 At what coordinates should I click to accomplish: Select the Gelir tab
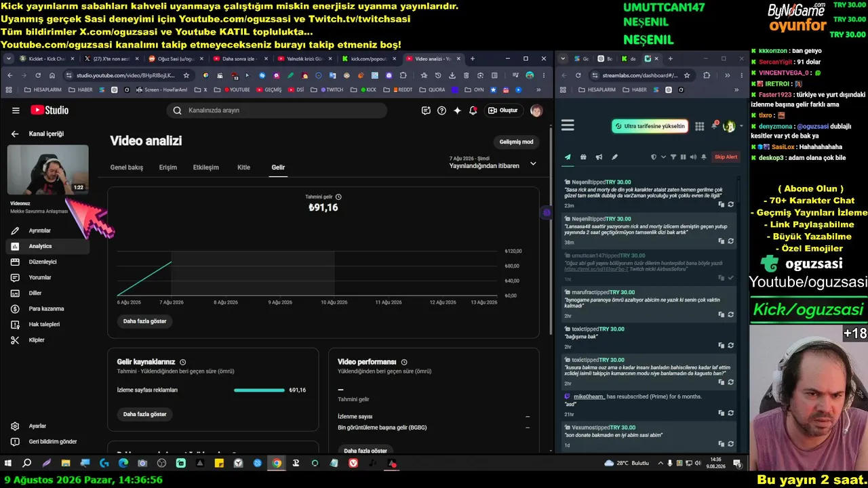(278, 167)
